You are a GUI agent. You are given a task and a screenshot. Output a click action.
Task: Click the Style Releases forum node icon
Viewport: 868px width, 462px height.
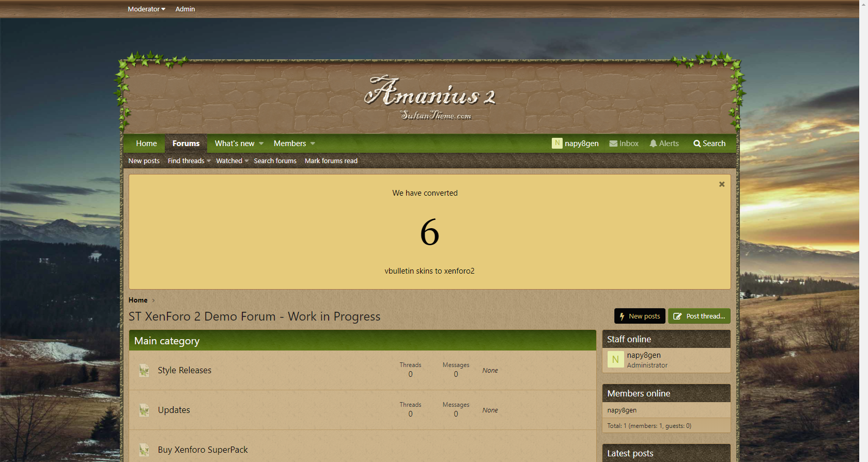point(144,370)
